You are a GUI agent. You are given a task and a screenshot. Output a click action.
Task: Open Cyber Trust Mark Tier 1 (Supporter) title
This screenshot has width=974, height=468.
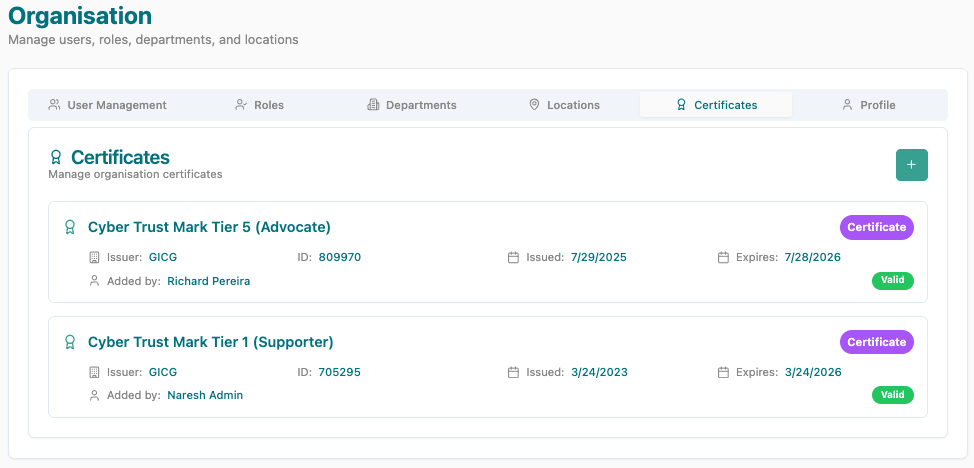pyautogui.click(x=210, y=342)
